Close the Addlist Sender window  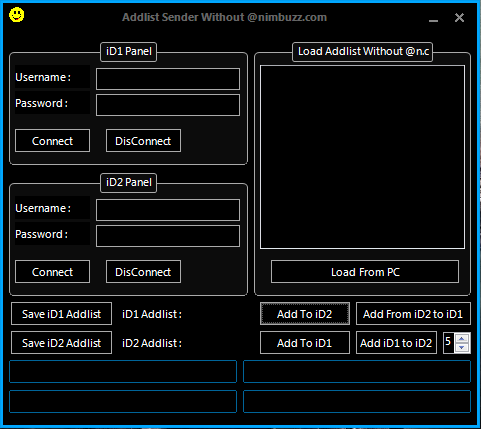click(x=459, y=18)
